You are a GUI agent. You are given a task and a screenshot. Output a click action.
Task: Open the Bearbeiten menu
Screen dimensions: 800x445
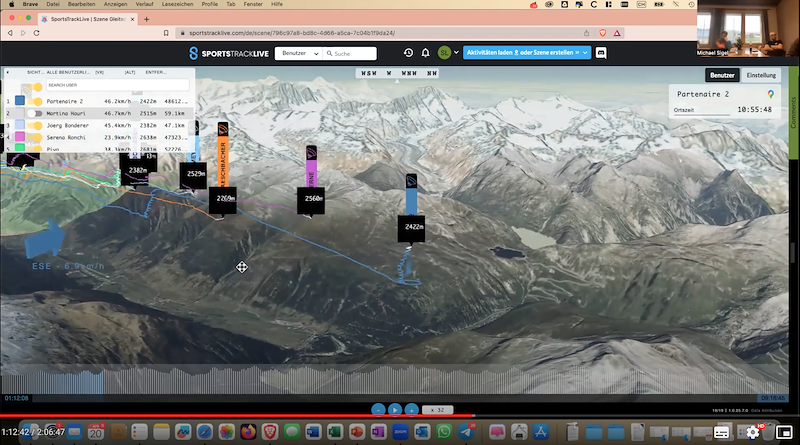pyautogui.click(x=82, y=4)
